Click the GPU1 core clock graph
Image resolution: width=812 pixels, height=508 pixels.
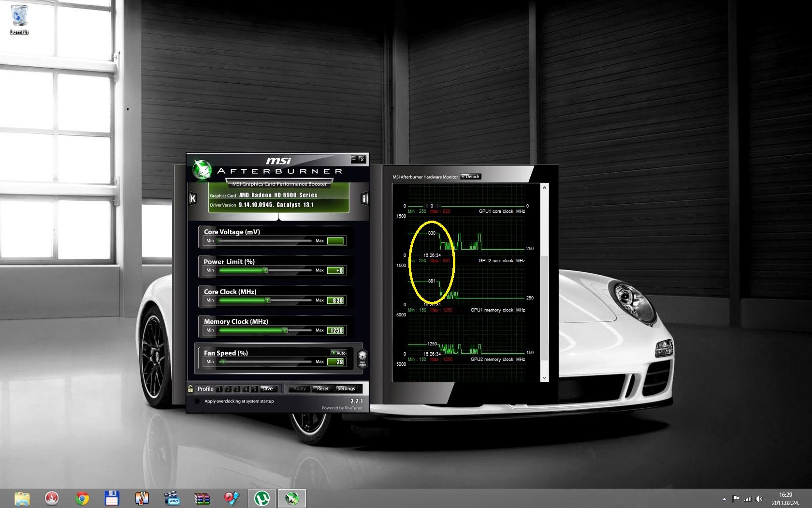(x=466, y=235)
